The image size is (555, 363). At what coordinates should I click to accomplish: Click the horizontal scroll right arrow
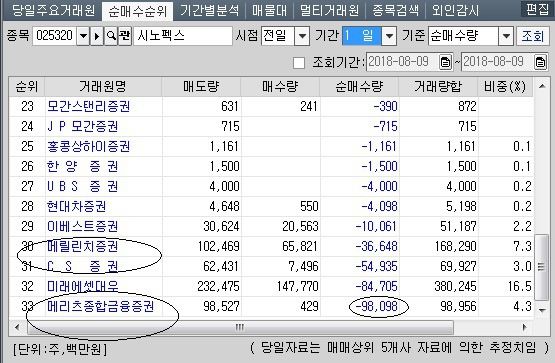click(524, 327)
